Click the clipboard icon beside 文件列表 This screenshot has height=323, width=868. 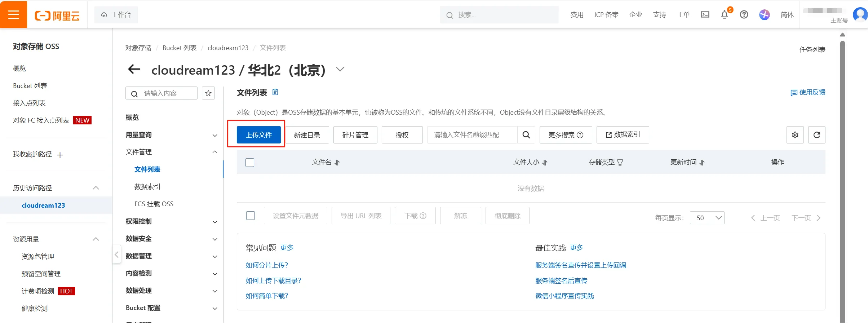(x=275, y=92)
